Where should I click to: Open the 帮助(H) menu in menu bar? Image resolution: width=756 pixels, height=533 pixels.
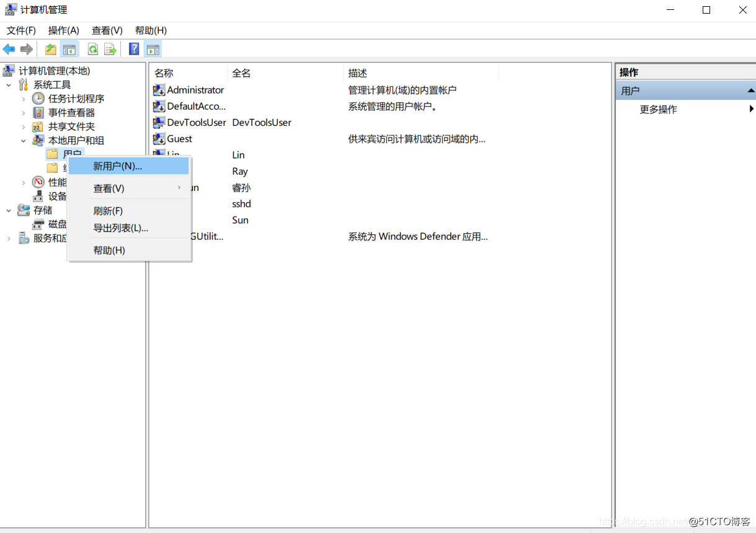[x=151, y=30]
